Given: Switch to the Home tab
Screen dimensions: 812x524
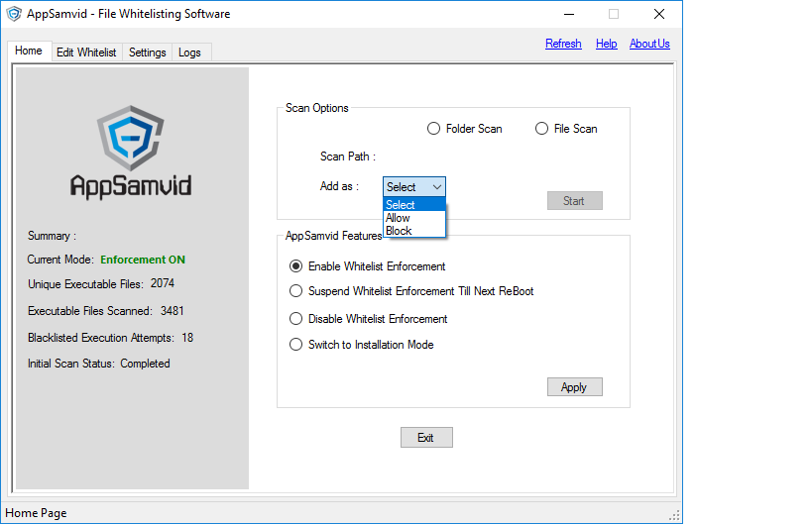Looking at the screenshot, I should [x=29, y=51].
